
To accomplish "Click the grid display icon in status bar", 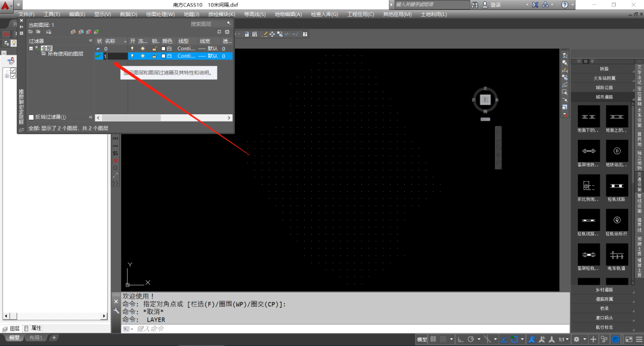I will (434, 339).
